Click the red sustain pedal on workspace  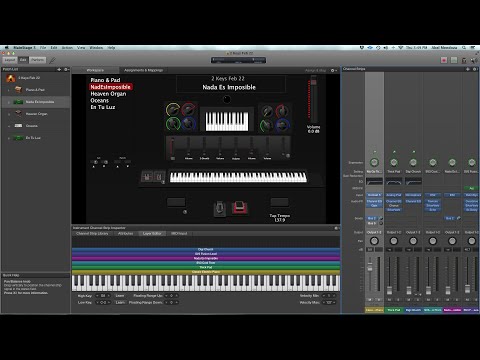pos(239,208)
